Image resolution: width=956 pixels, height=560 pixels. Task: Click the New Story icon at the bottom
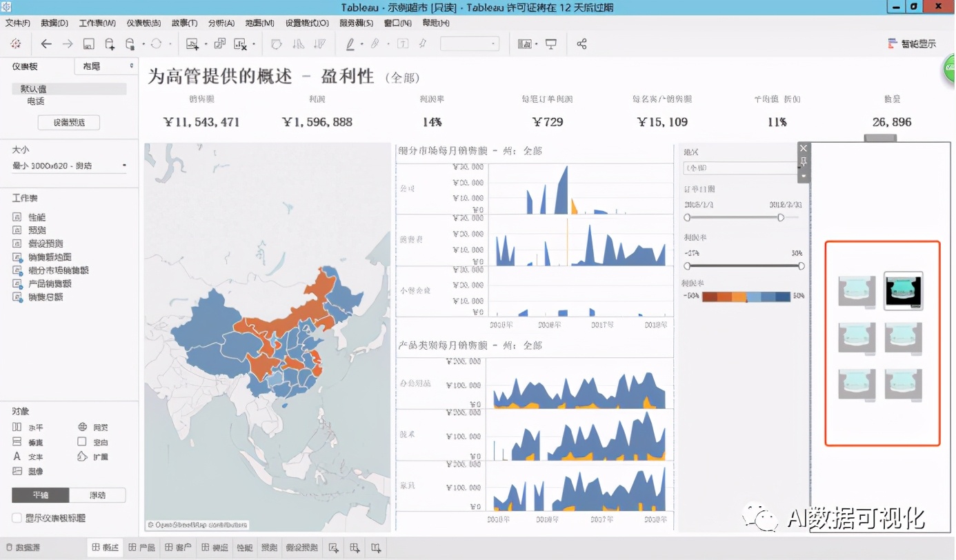point(375,547)
